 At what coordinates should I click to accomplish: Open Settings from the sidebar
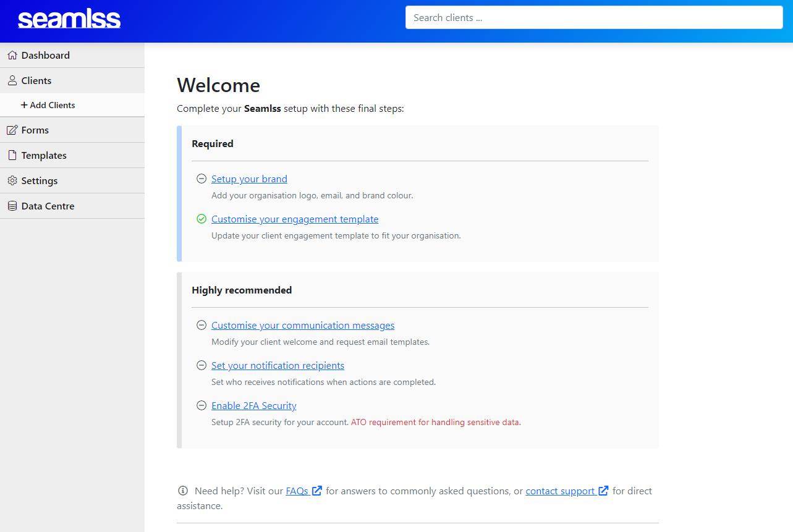(72, 181)
